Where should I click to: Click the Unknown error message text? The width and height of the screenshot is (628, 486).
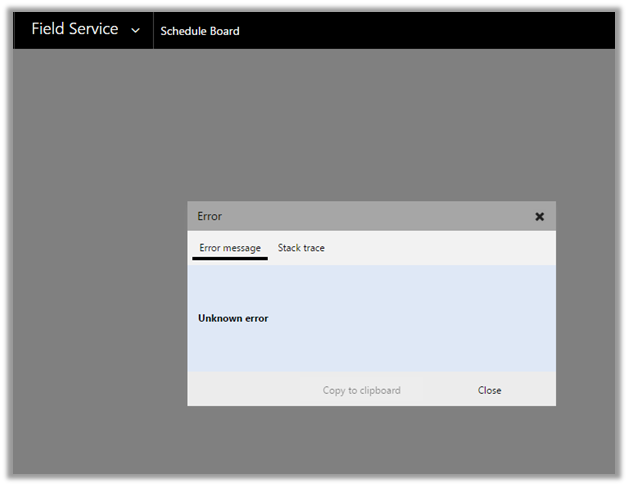tap(233, 318)
